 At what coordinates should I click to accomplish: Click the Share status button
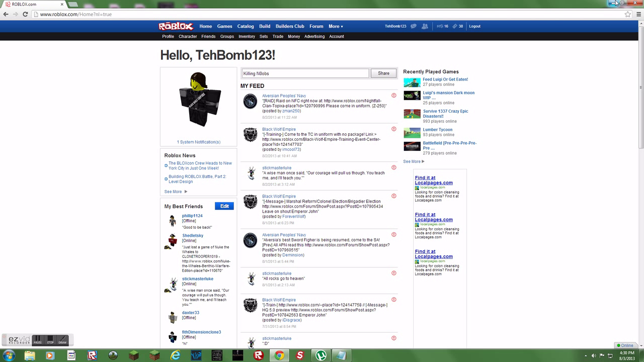[383, 73]
